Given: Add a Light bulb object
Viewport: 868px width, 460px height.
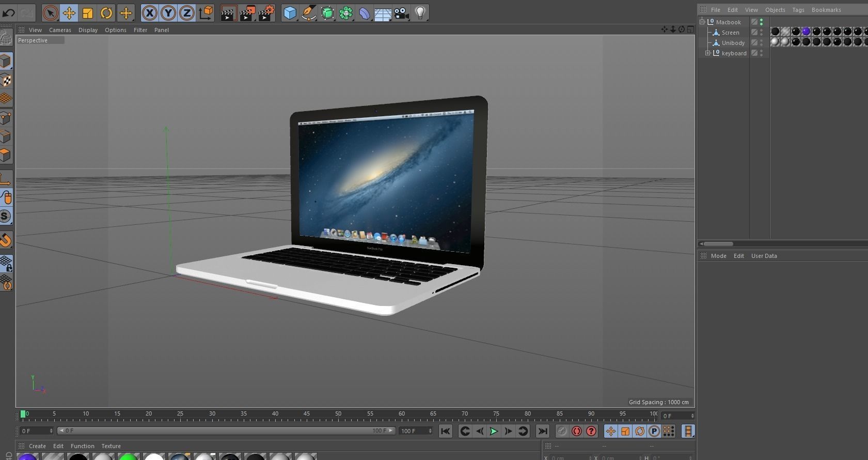Looking at the screenshot, I should (420, 13).
